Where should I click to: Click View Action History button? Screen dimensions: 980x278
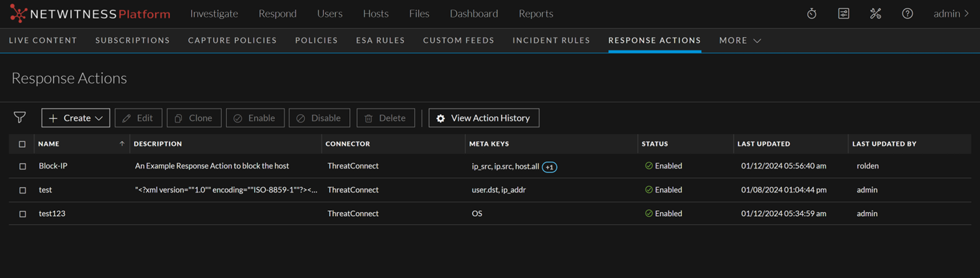coord(483,118)
